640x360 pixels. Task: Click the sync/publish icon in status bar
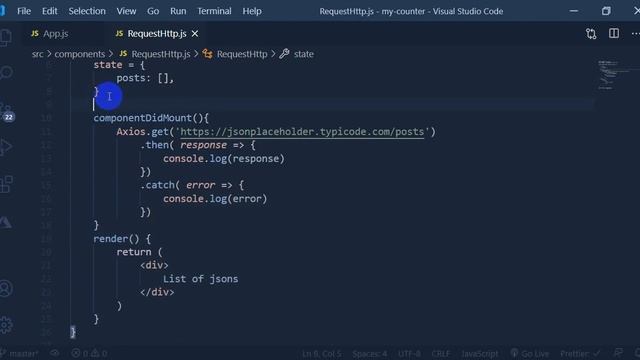[55, 353]
